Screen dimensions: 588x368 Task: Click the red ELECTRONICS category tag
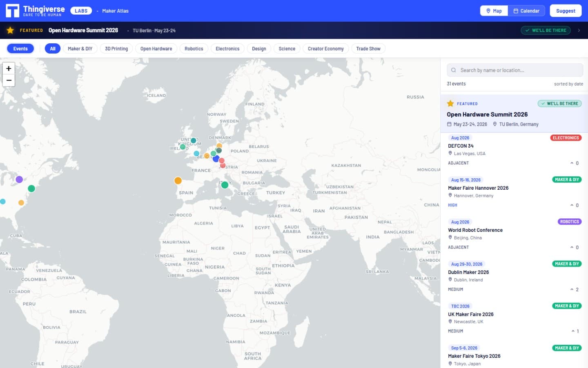[x=566, y=138]
